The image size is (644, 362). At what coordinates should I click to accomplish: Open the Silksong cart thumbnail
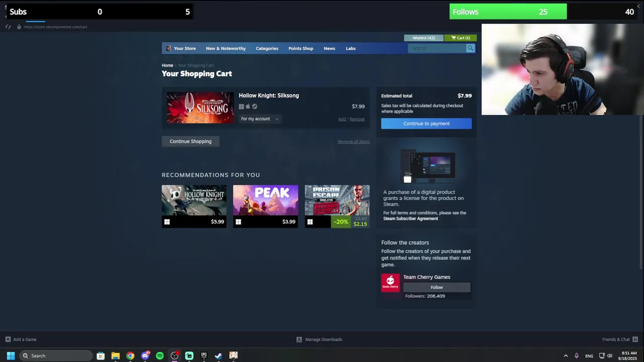pyautogui.click(x=200, y=107)
